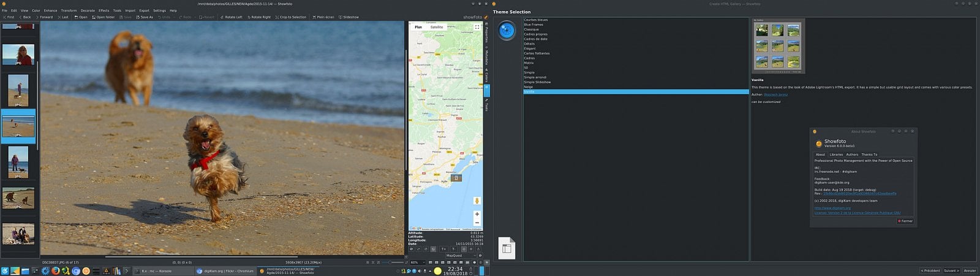
Task: Click the Back toolbar button
Action: point(25,17)
